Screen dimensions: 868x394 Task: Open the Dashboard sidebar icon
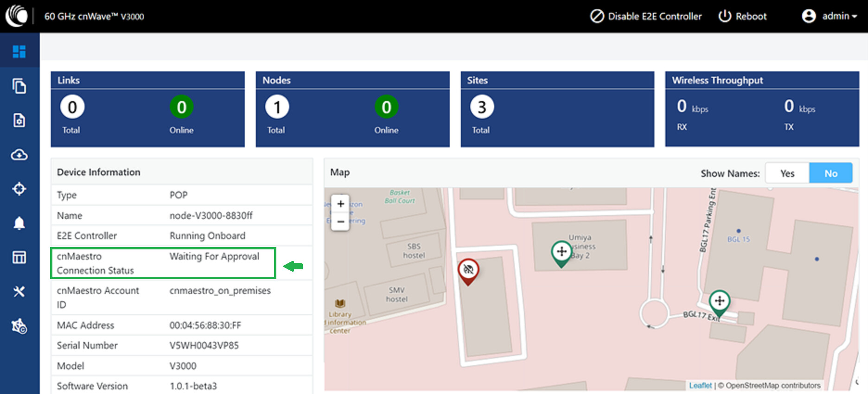point(19,51)
